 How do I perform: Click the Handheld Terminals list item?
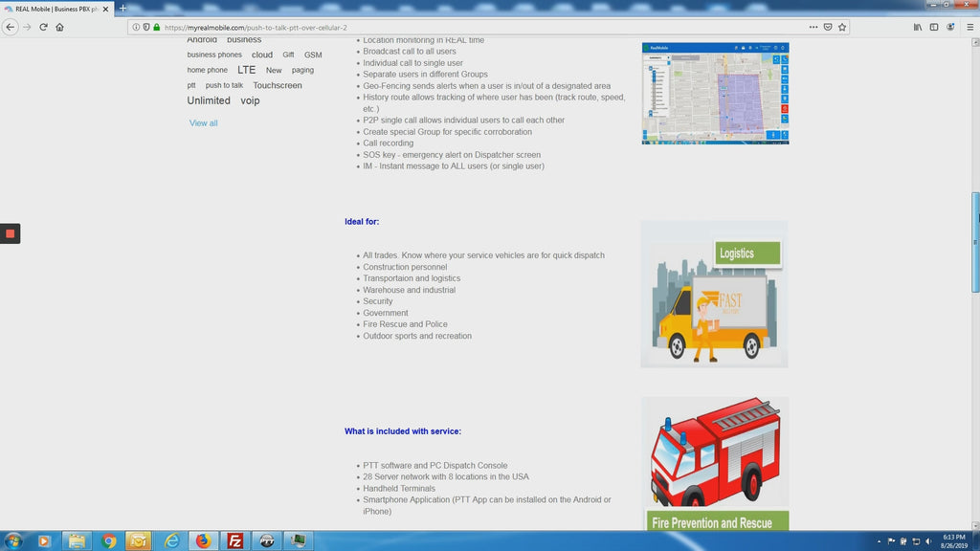coord(399,489)
